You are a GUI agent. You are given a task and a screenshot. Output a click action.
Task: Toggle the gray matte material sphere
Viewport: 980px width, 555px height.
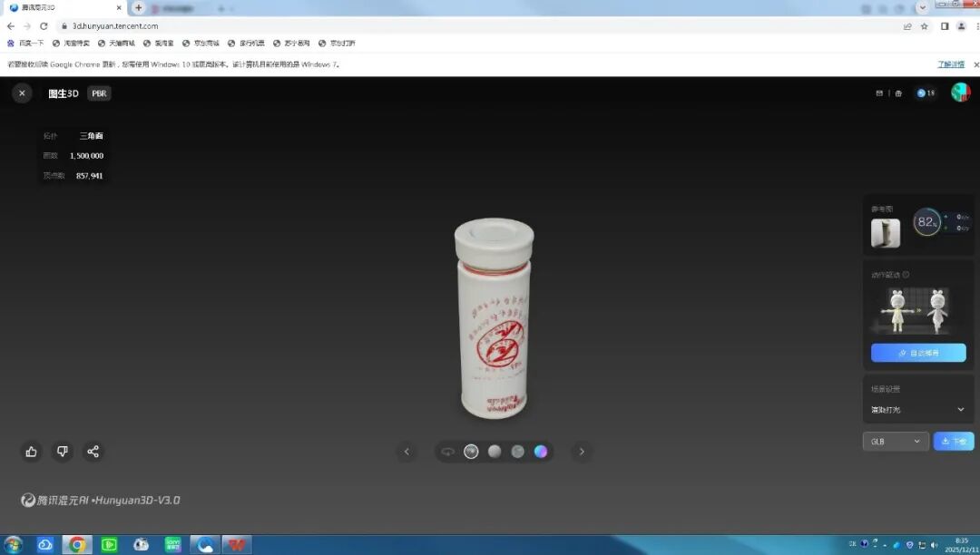(x=517, y=451)
